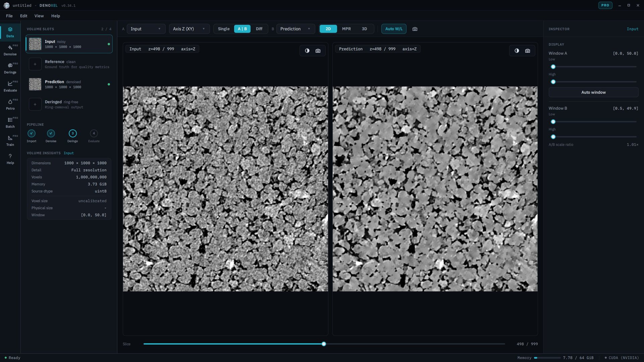Click the 498 / 999 slice counter

pyautogui.click(x=527, y=344)
